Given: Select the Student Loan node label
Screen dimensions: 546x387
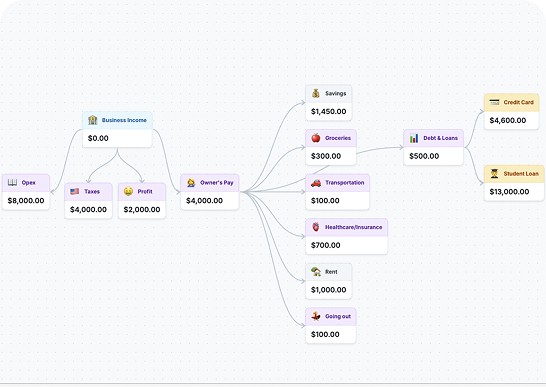Looking at the screenshot, I should pyautogui.click(x=521, y=173).
